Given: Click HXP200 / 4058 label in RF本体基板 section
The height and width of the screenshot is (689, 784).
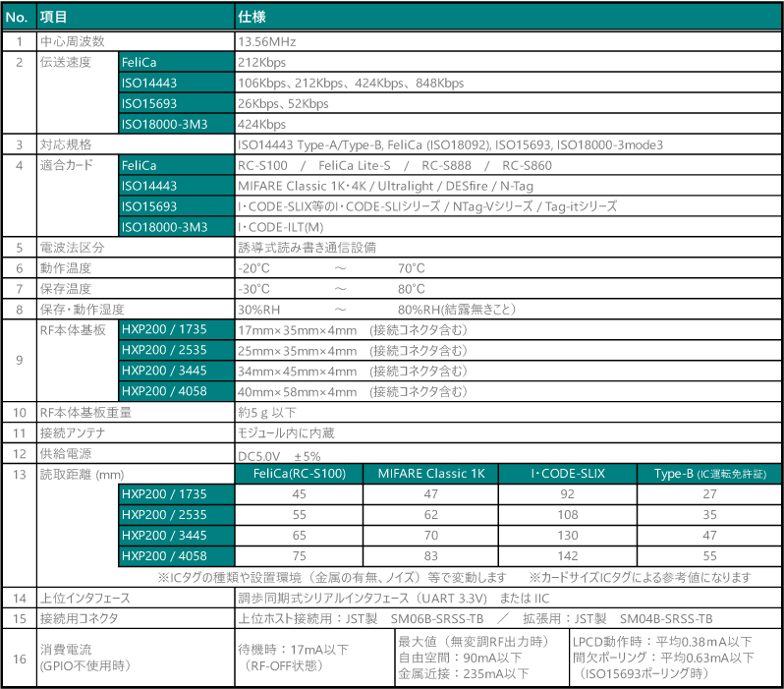Looking at the screenshot, I should 164,391.
